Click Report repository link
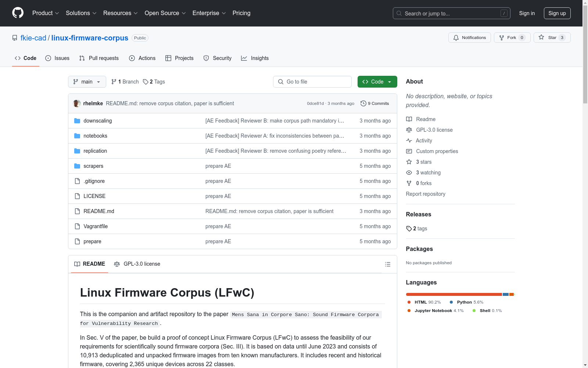This screenshot has height=368, width=588. pyautogui.click(x=426, y=194)
